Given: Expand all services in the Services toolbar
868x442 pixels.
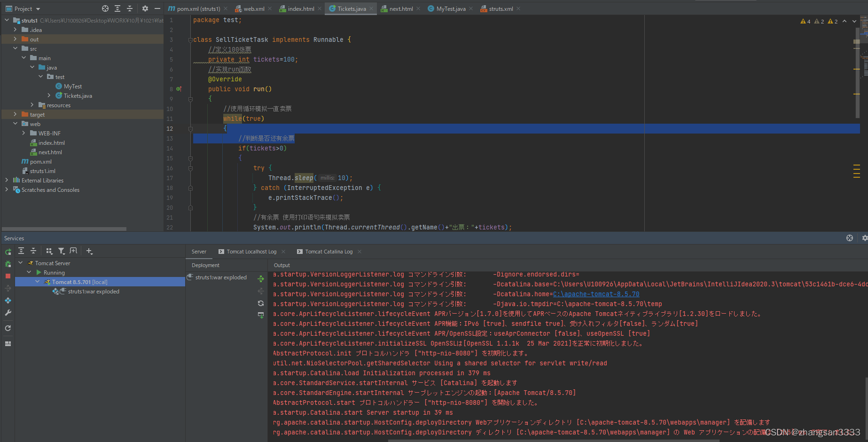Looking at the screenshot, I should coord(21,251).
